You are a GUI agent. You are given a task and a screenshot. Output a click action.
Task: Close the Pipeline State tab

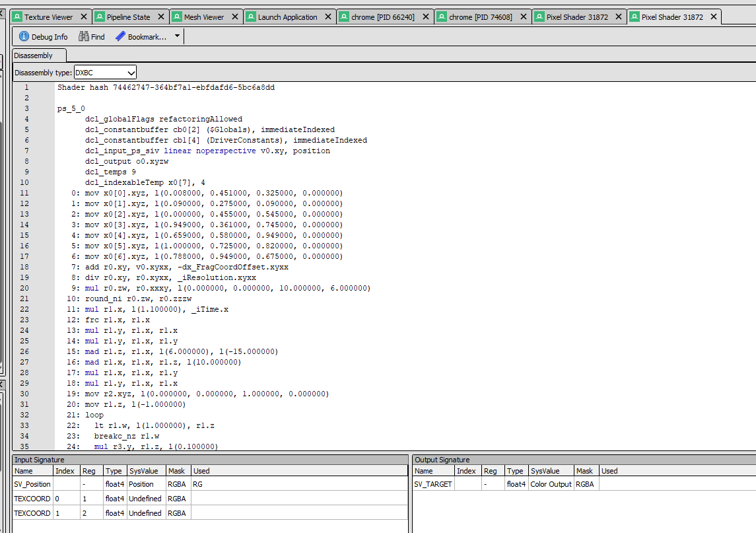(x=161, y=17)
